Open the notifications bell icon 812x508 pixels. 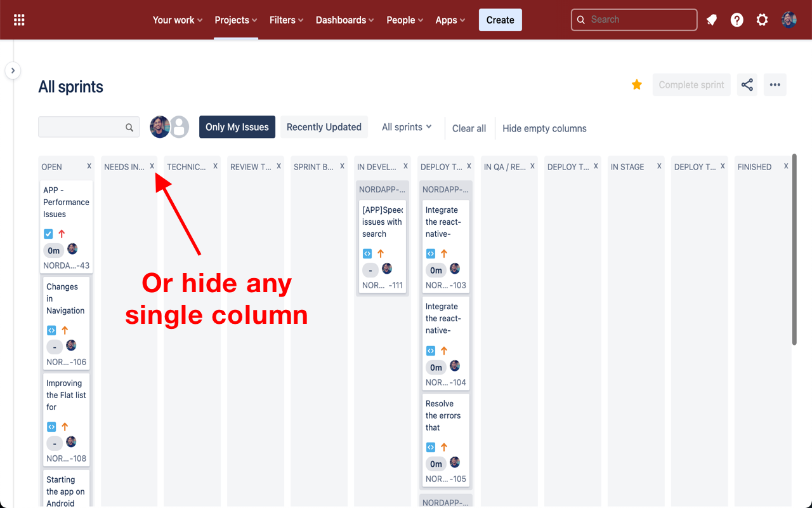(x=711, y=20)
